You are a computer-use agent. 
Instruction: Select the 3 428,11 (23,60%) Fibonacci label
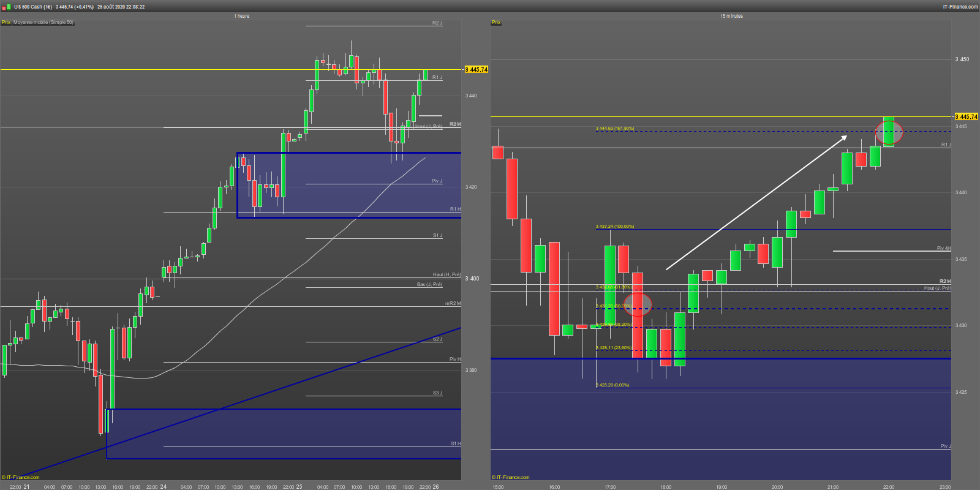[614, 348]
